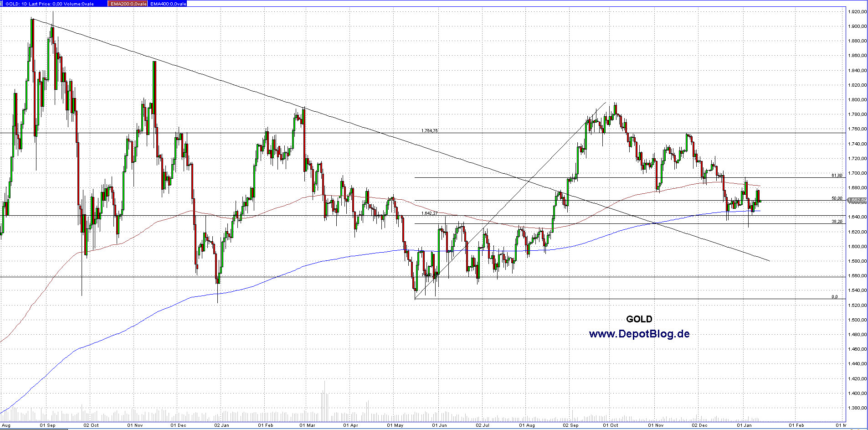Select the 1.642,27 support line label
This screenshot has width=868, height=430.
429,213
